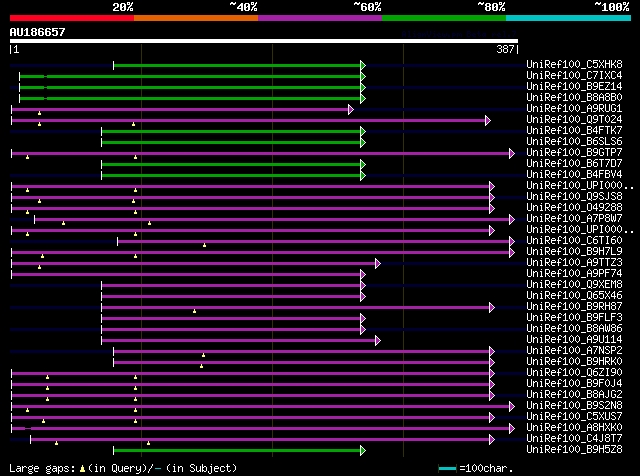
Task: Select the UniRef100_A9RUG1 label
Action: tap(574, 108)
